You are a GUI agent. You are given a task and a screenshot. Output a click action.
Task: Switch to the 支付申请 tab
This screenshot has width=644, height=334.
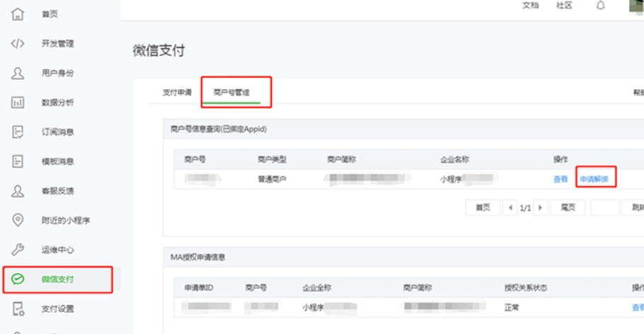tap(177, 93)
